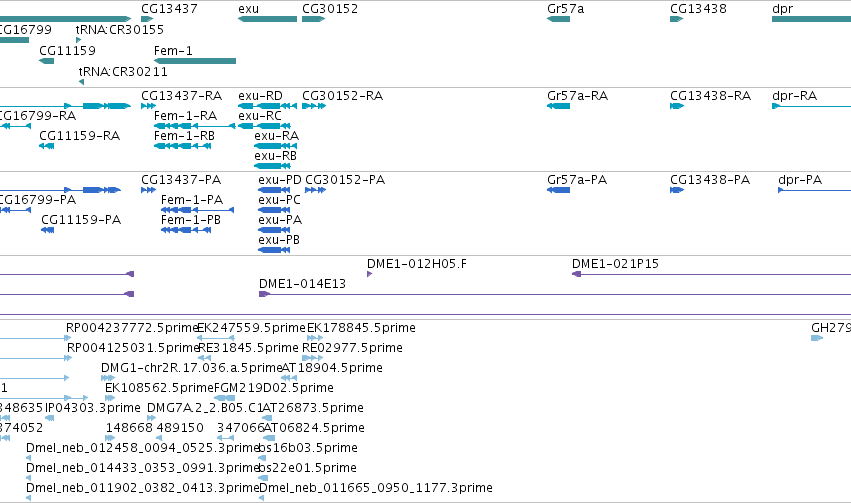Select the Fem-1-RA transcript label
The height and width of the screenshot is (503, 851).
(186, 116)
